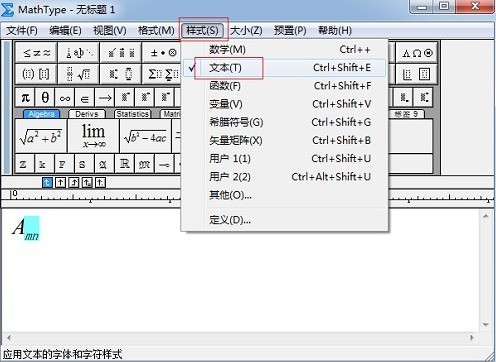Choose 函数(F) style
Image resolution: width=496 pixels, height=362 pixels.
284,86
